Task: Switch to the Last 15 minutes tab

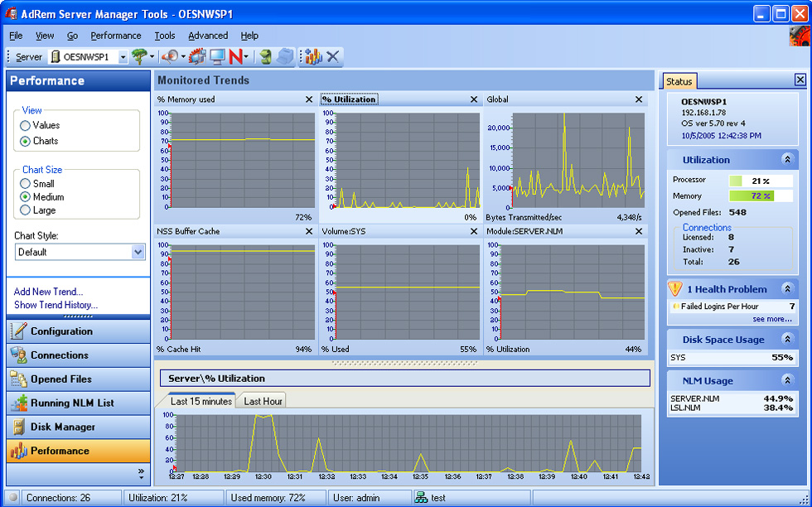Action: tap(201, 401)
